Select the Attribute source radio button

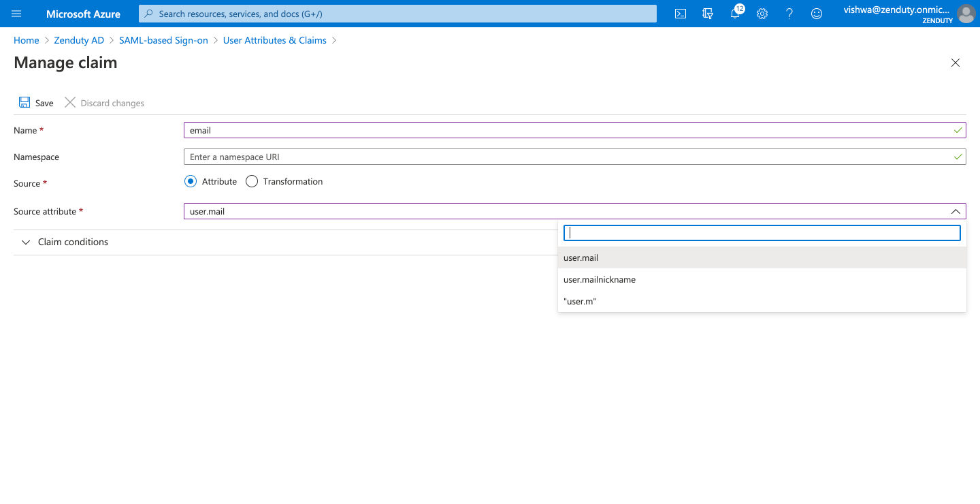pyautogui.click(x=191, y=181)
